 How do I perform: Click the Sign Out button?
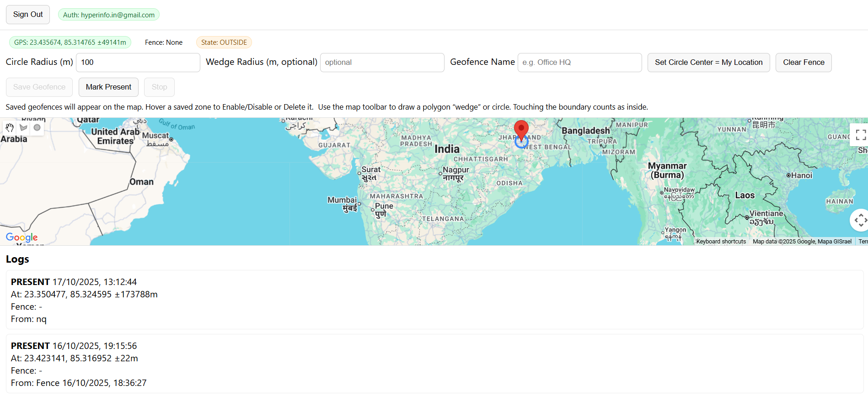pyautogui.click(x=28, y=15)
